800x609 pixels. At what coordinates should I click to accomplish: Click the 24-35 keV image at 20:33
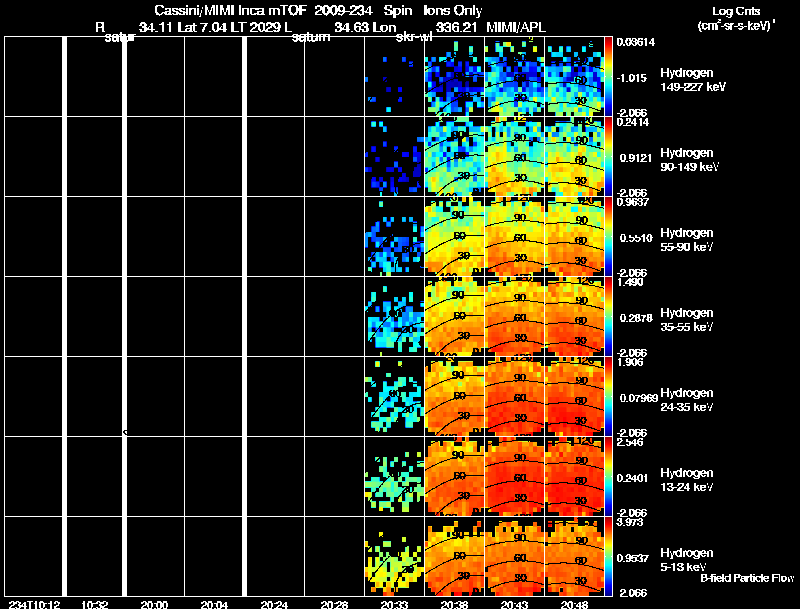coord(394,397)
